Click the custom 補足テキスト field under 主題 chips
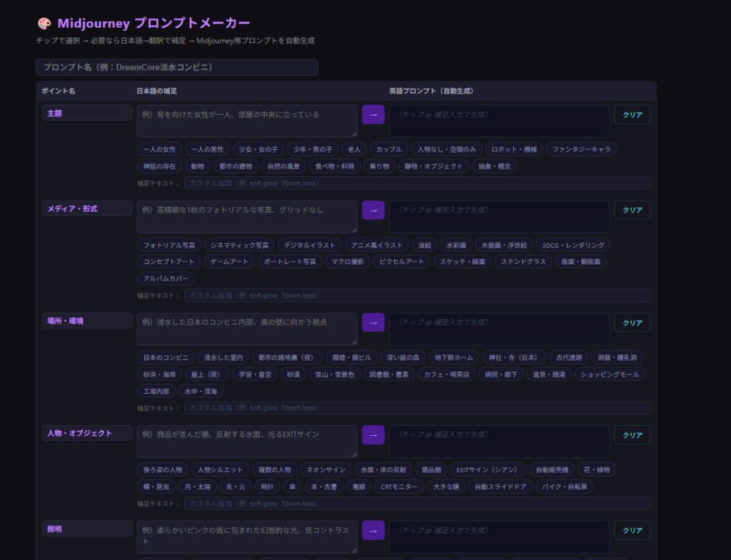Image resolution: width=731 pixels, height=560 pixels. pyautogui.click(x=417, y=183)
